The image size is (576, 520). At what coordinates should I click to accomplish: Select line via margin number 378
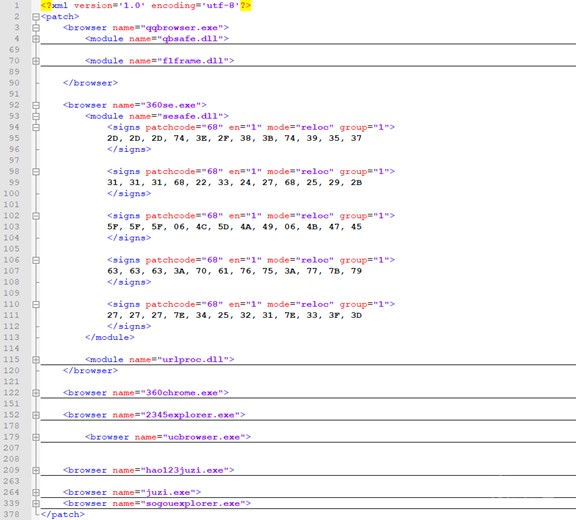[x=11, y=514]
